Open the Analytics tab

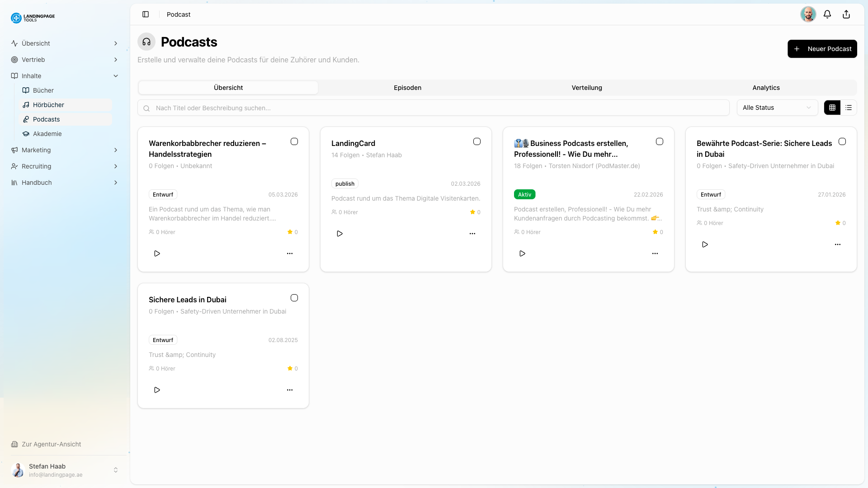766,87
